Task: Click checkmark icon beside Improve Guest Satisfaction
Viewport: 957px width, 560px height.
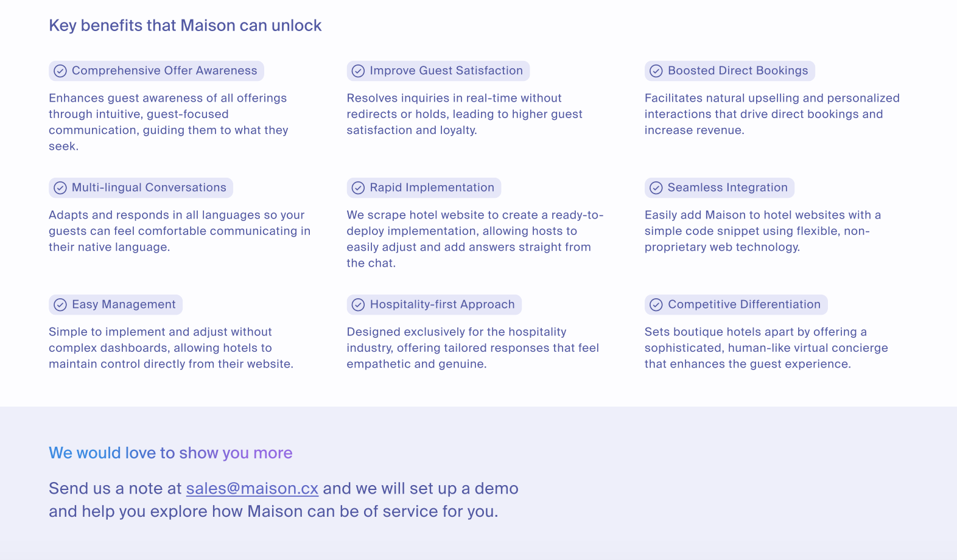Action: [359, 71]
